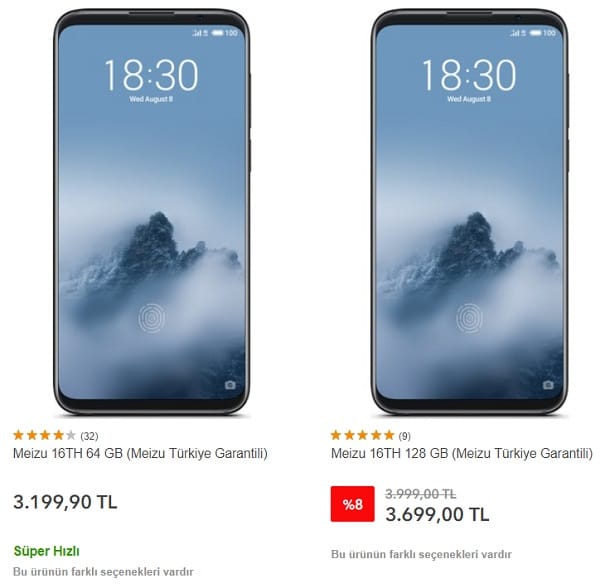Image resolution: width=600 pixels, height=588 pixels.
Task: Click the red %8 discount badge
Action: coord(352,504)
